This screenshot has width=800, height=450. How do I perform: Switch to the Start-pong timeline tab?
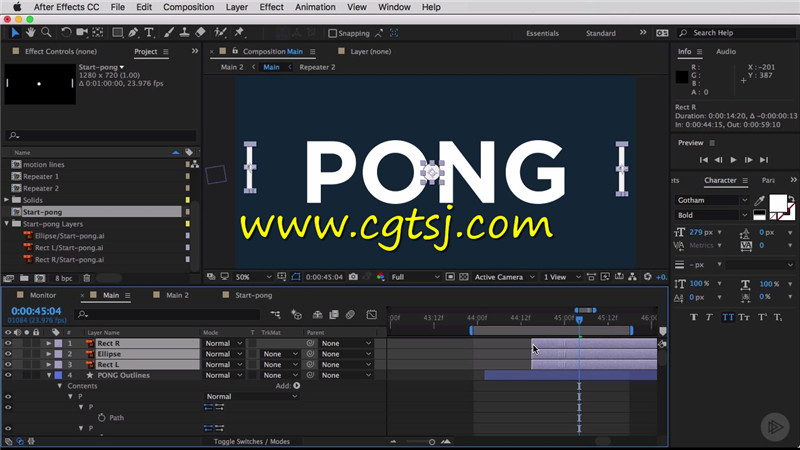(x=254, y=295)
